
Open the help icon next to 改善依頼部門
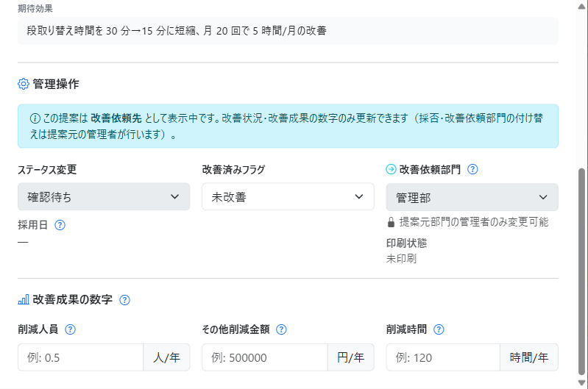pyautogui.click(x=472, y=169)
